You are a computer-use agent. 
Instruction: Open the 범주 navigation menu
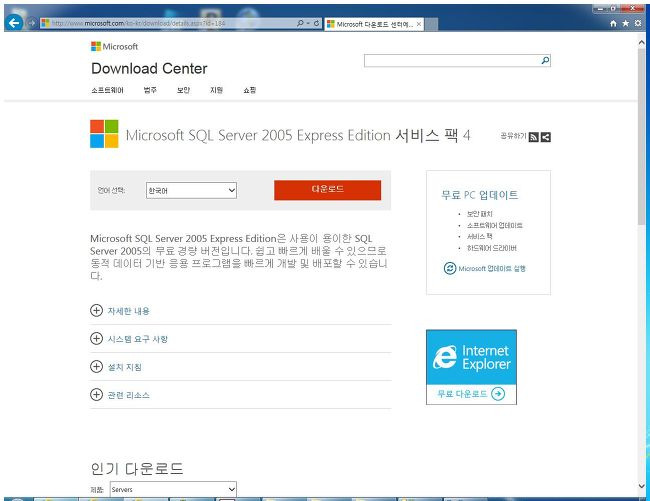(150, 90)
